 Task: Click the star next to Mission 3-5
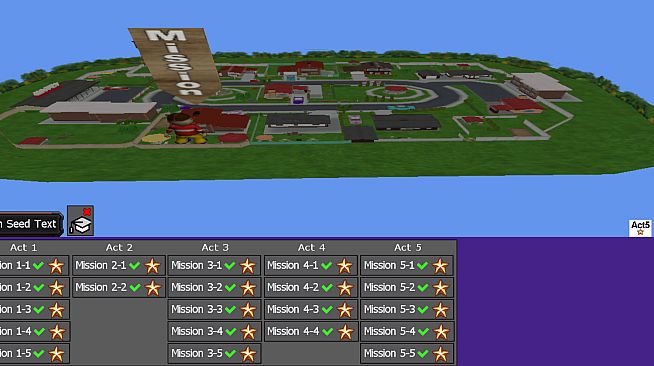click(248, 354)
